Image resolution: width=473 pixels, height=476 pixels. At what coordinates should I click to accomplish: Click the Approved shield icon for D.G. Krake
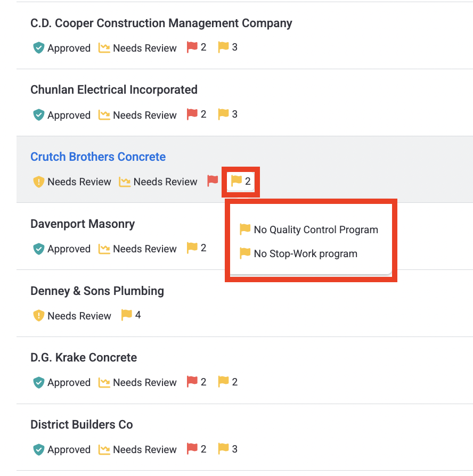[x=38, y=382]
